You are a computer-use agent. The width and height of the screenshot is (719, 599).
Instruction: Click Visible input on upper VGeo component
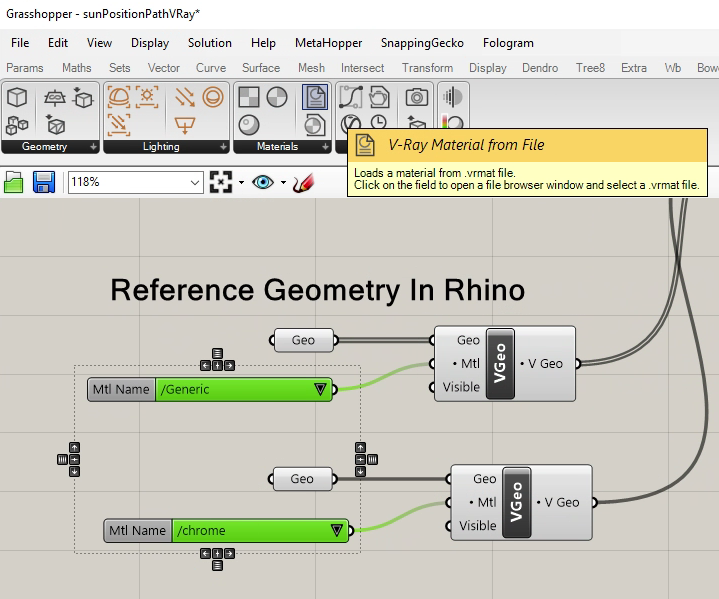(461, 387)
